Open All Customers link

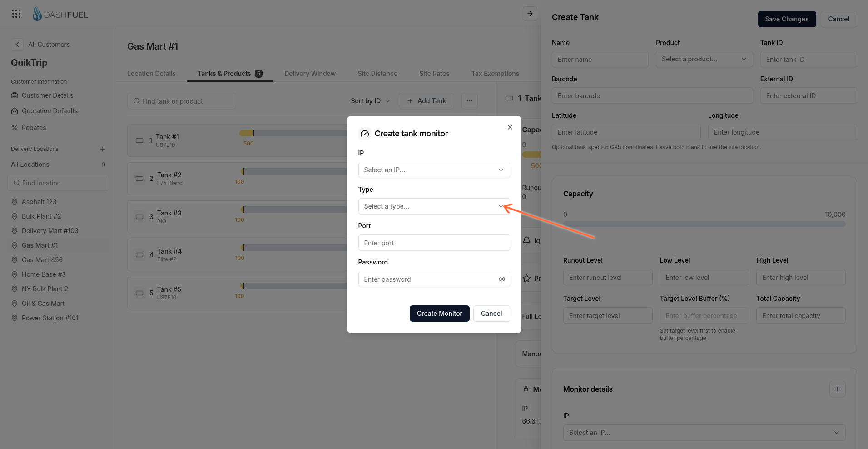point(49,45)
